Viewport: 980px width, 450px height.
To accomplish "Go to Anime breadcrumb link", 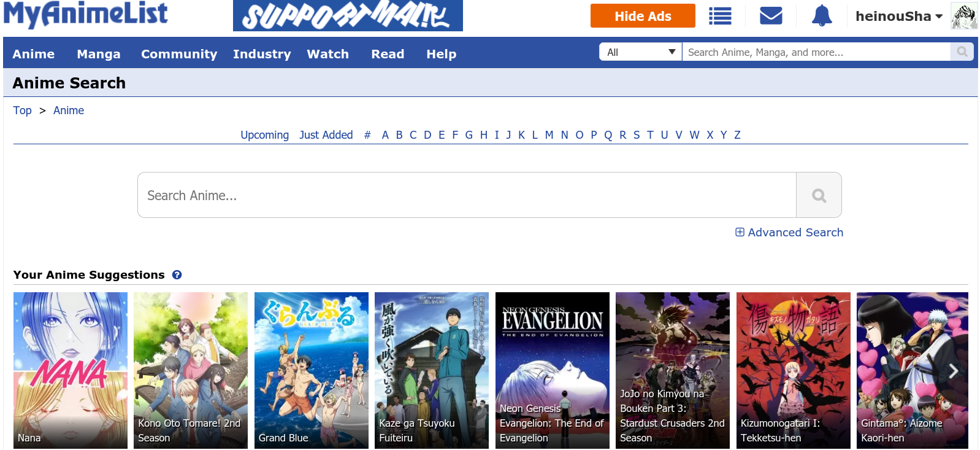I will (x=69, y=111).
